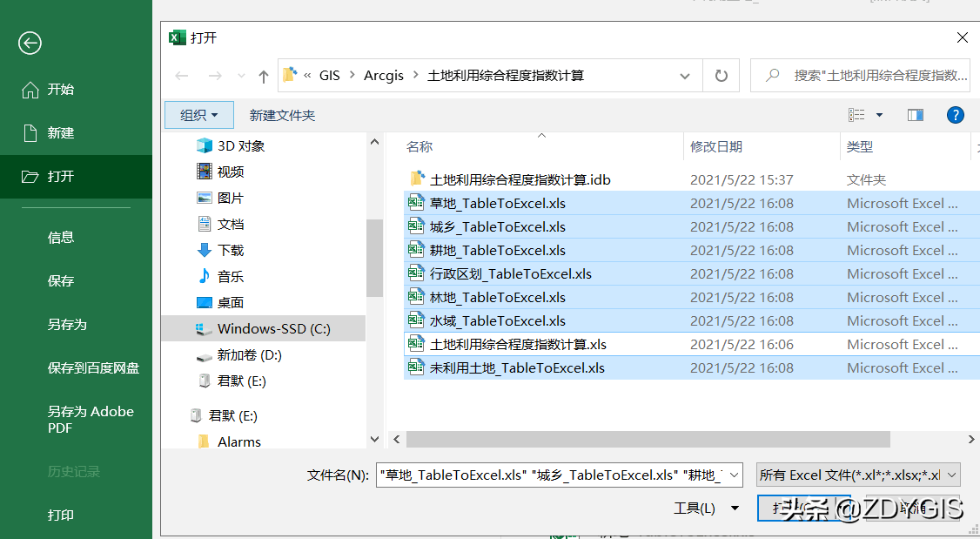Open the file type filter dropdown
Viewport: 980px width, 539px height.
[x=858, y=475]
